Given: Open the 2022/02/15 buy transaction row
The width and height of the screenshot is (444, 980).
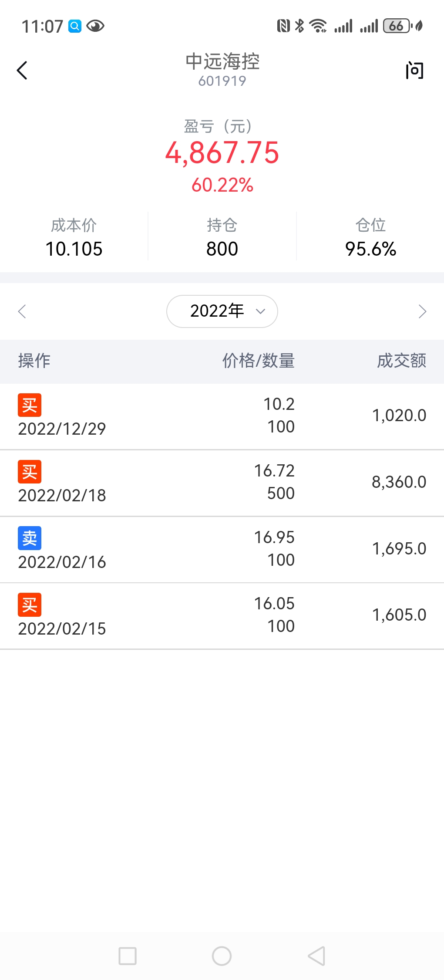Looking at the screenshot, I should 222,616.
